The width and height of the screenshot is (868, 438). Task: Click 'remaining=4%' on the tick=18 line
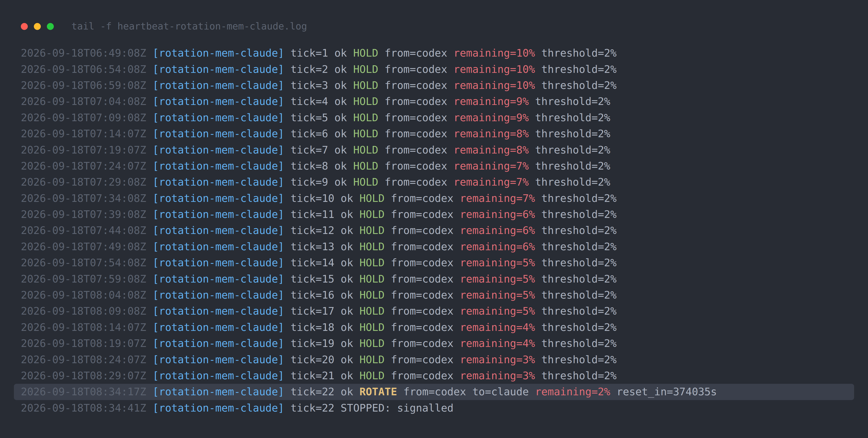tap(498, 328)
